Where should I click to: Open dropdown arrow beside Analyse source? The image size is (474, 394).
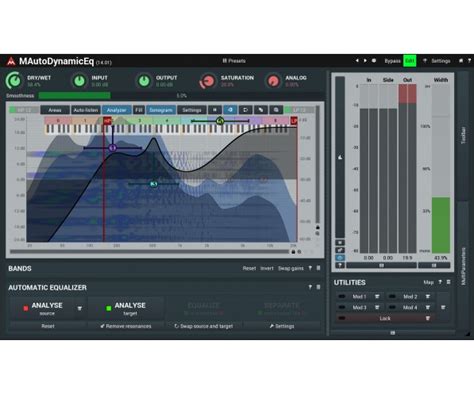(80, 309)
